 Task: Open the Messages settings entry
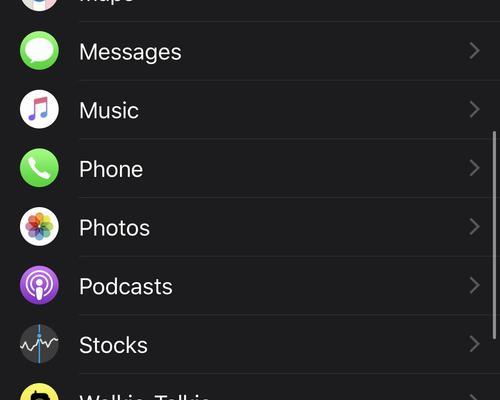[250, 51]
